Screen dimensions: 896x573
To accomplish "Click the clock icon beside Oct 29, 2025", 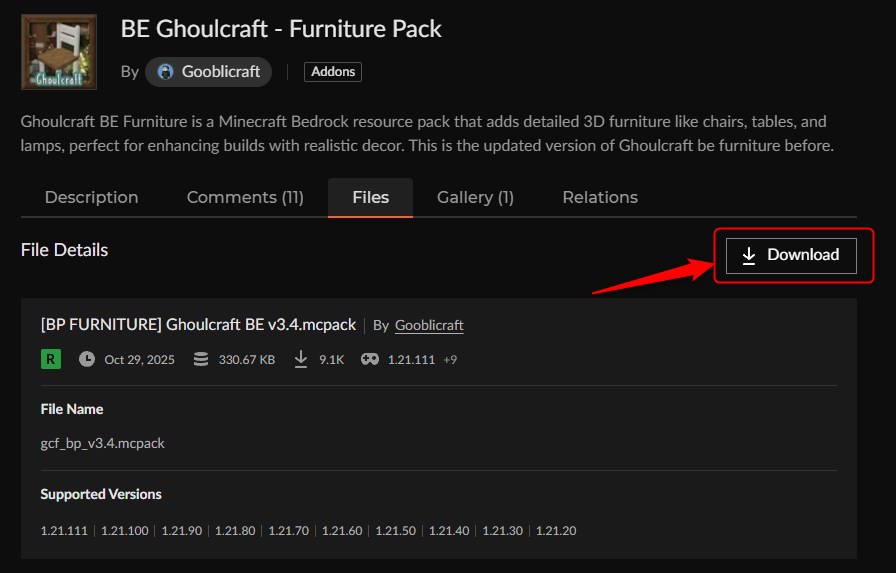I will (87, 359).
